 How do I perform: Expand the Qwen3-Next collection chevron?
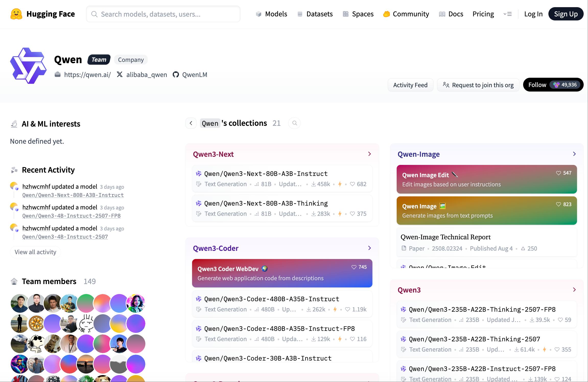click(x=369, y=154)
